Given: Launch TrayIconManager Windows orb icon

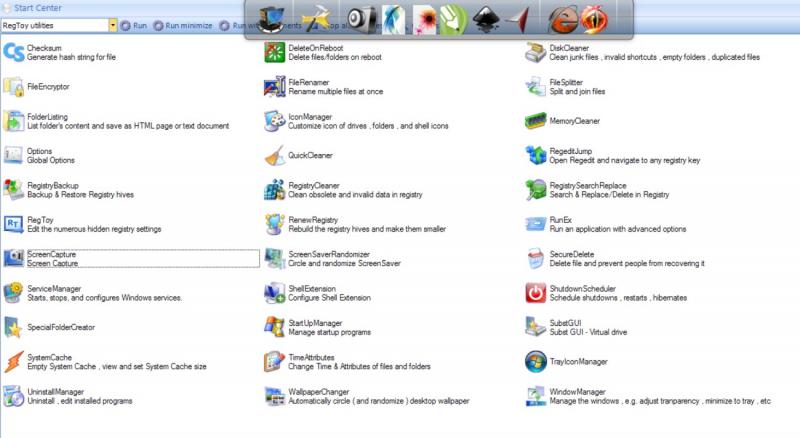Looking at the screenshot, I should [536, 361].
